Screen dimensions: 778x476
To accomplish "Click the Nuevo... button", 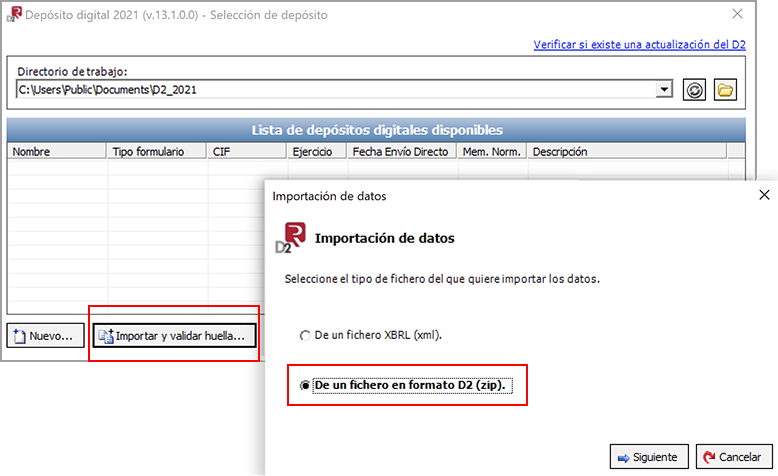I will [46, 336].
